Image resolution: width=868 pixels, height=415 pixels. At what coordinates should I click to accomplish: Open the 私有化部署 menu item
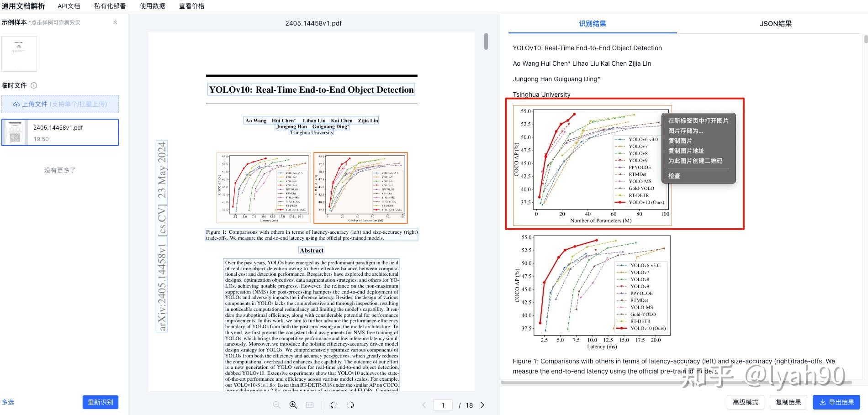click(110, 6)
